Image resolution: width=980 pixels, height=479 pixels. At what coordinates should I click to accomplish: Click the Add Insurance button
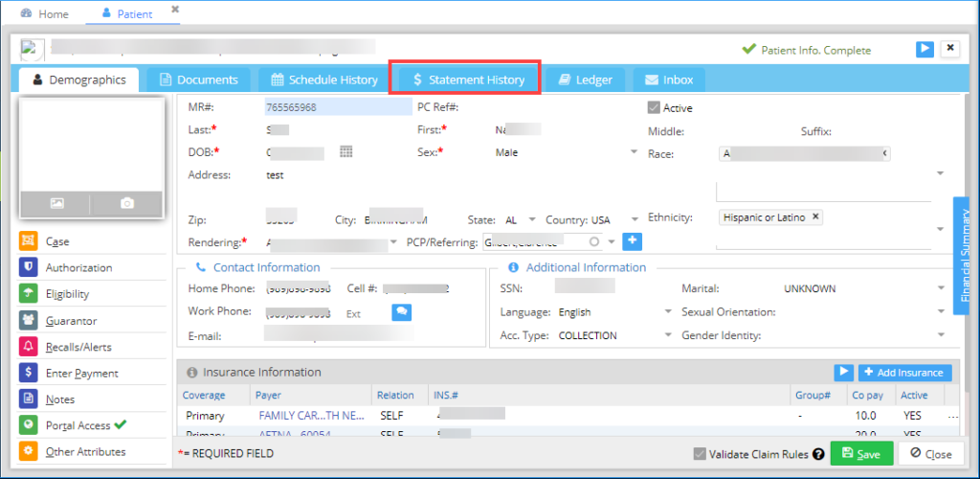pyautogui.click(x=904, y=372)
